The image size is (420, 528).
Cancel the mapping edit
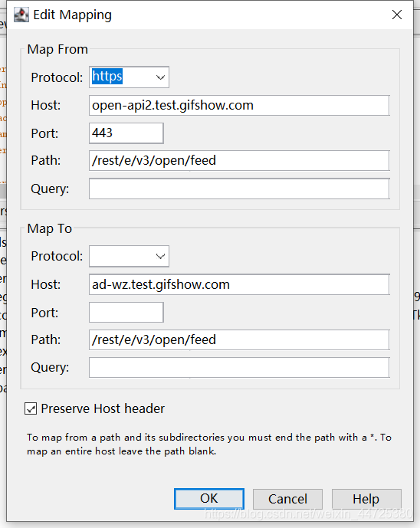[x=287, y=499]
